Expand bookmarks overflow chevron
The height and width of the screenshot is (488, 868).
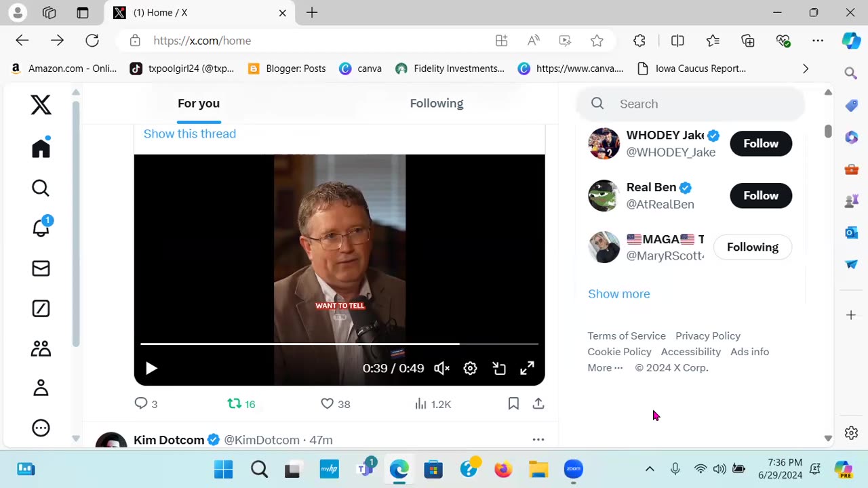pos(806,68)
